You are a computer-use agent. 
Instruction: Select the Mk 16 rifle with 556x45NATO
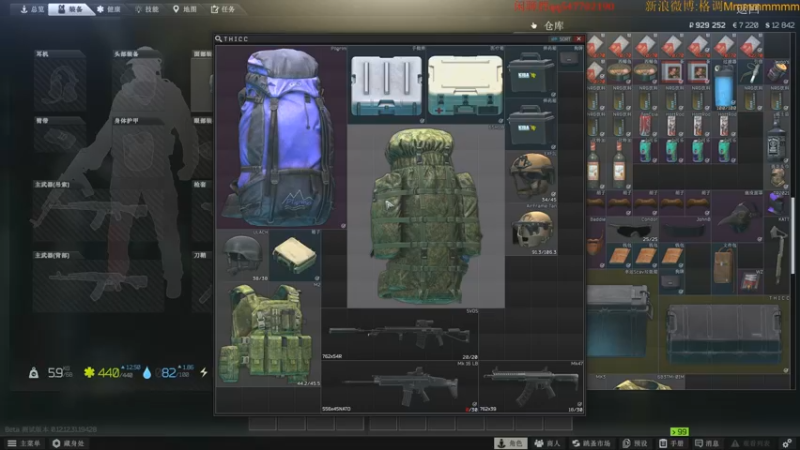click(x=400, y=386)
